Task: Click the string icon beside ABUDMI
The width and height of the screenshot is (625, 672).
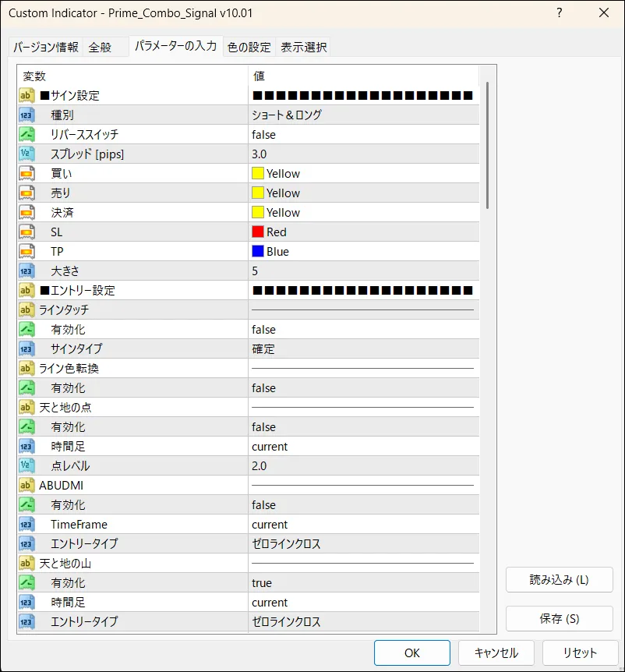Action: coord(26,486)
